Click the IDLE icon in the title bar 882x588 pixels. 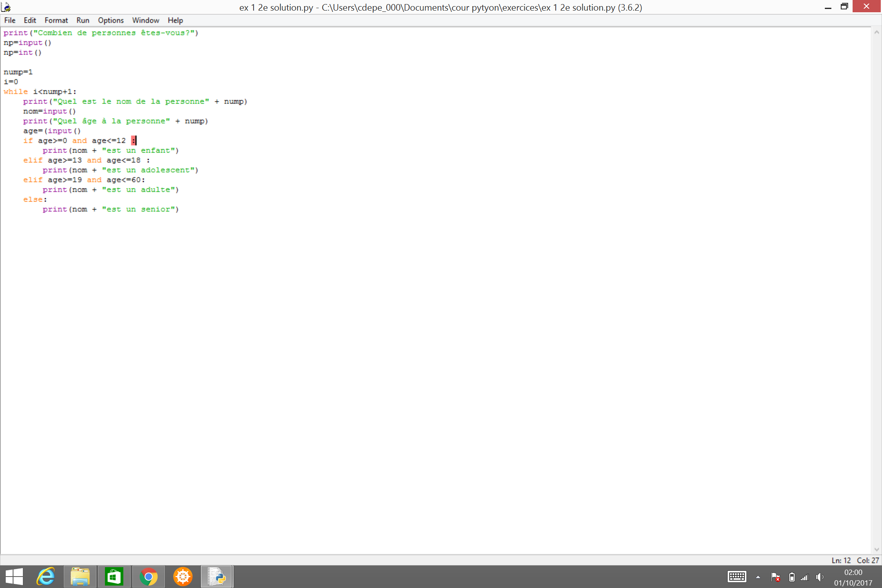(x=7, y=7)
